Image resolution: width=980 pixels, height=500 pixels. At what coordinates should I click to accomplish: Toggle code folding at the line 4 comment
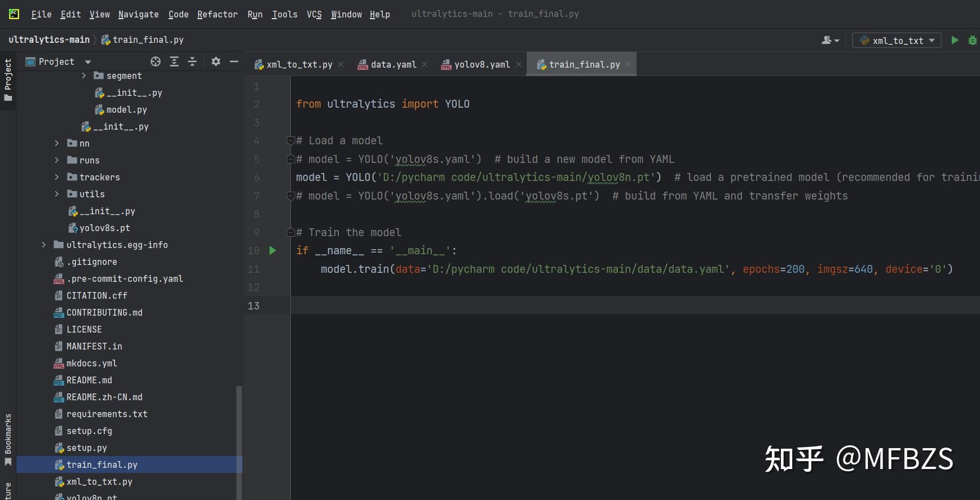coord(291,140)
